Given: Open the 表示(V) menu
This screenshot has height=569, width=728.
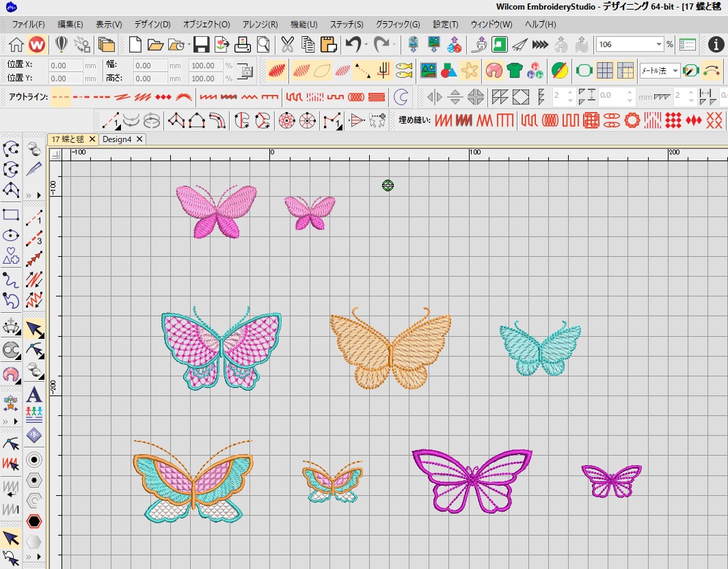Looking at the screenshot, I should pos(109,24).
